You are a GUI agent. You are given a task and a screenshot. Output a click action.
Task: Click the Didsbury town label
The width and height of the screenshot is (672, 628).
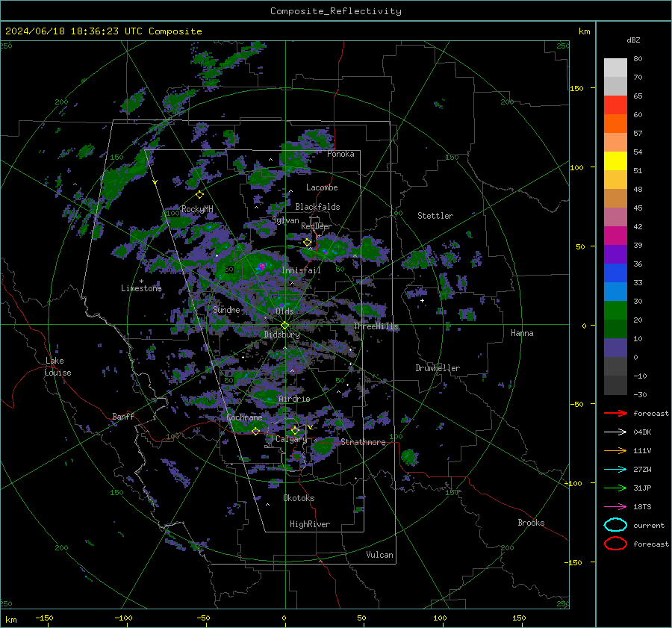click(281, 335)
